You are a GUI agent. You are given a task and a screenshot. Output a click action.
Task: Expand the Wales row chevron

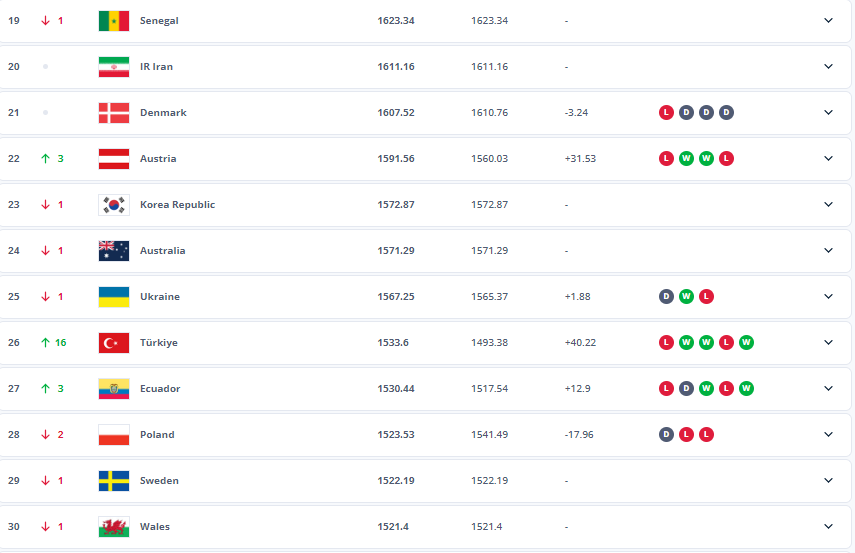click(828, 526)
